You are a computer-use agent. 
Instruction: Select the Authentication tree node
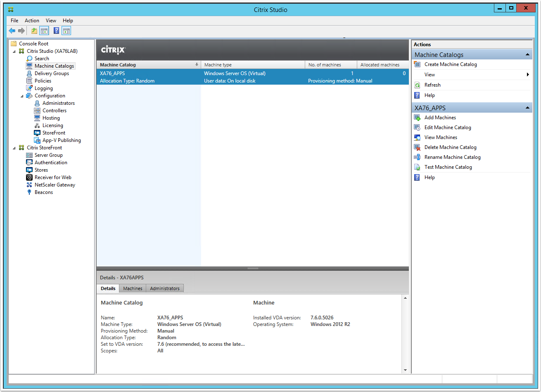point(51,163)
